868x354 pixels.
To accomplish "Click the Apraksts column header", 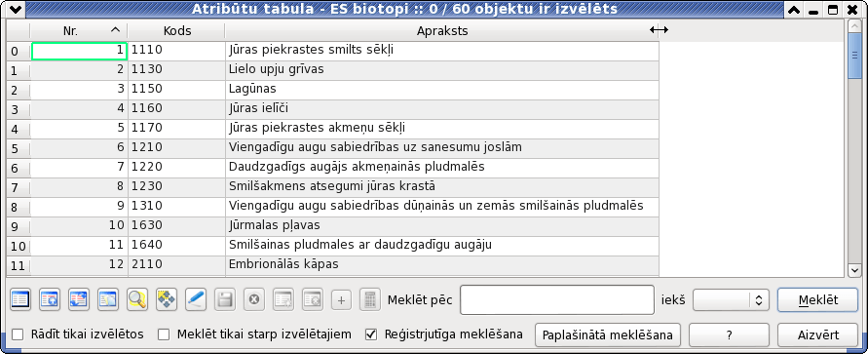I will tap(441, 31).
